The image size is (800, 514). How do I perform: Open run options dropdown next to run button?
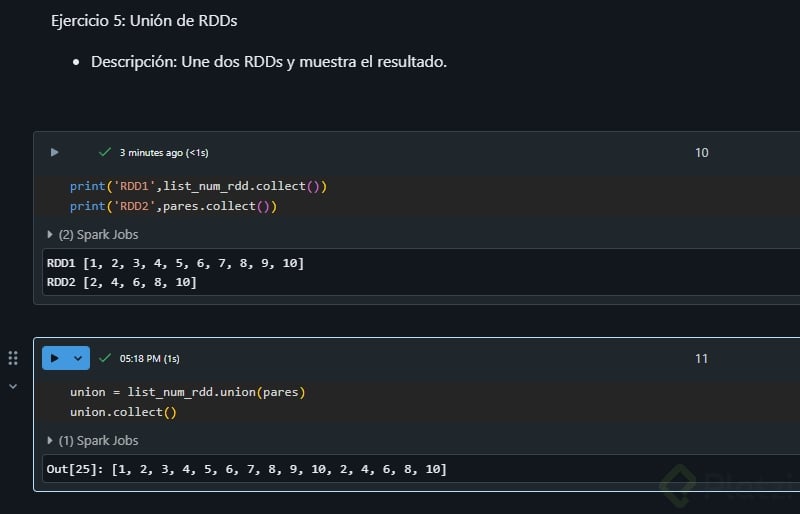[78, 358]
